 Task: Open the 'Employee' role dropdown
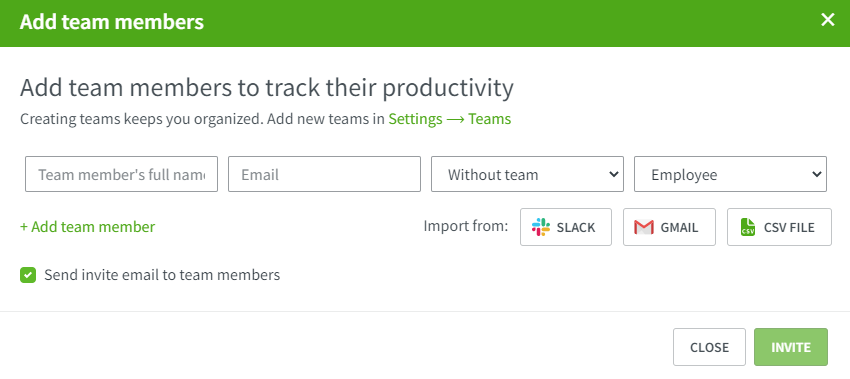point(730,174)
